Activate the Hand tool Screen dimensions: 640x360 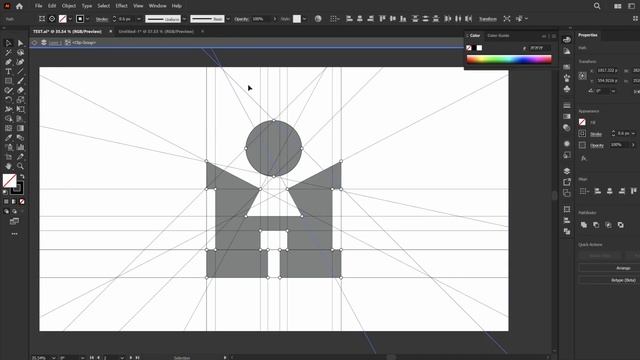[x=8, y=166]
